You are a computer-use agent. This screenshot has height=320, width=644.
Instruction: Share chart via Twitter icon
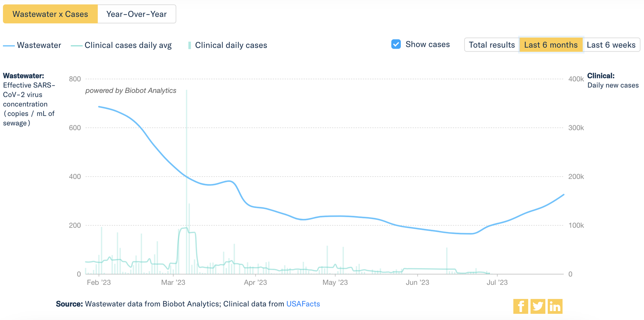click(538, 306)
